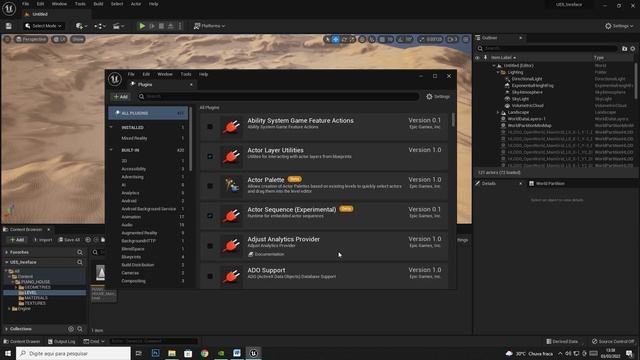Viewport: 640px width, 360px height.
Task: Collapse the Built-In plugins category
Action: coord(111,150)
